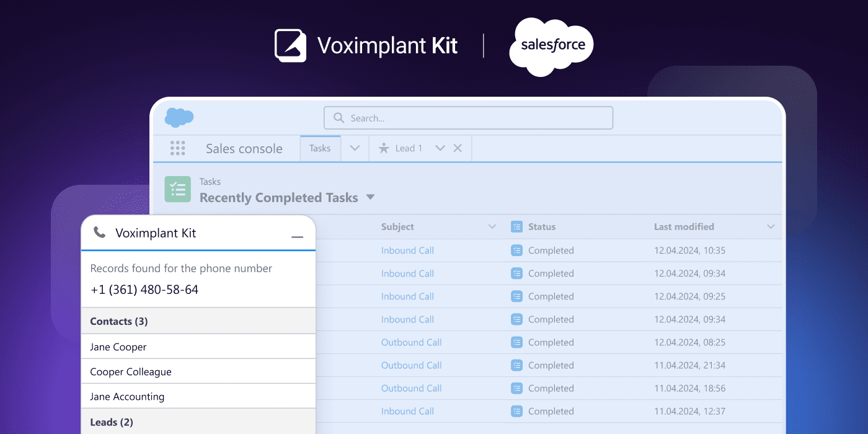
Task: Click the green Tasks list icon
Action: tap(177, 189)
